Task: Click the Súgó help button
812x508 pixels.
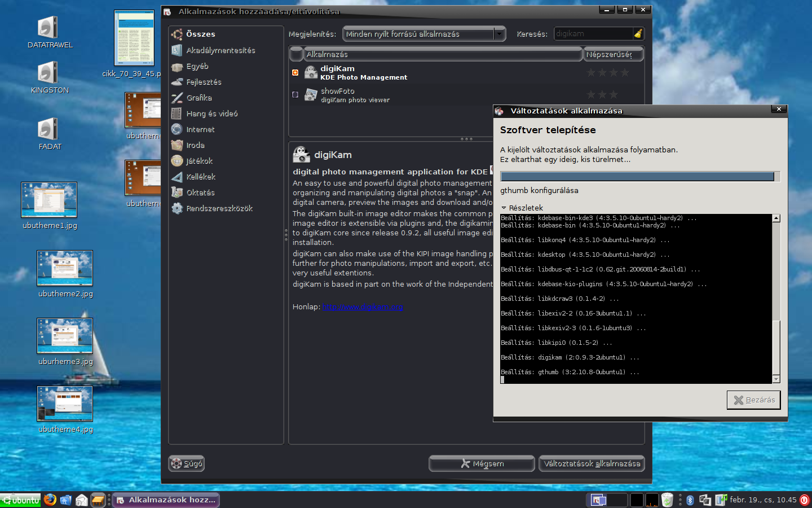Action: pyautogui.click(x=187, y=463)
